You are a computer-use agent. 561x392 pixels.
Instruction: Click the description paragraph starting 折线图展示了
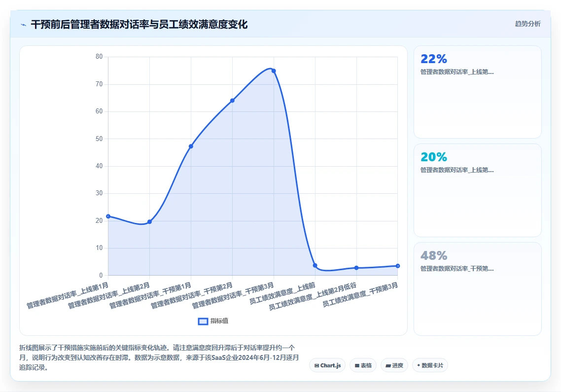click(x=159, y=357)
